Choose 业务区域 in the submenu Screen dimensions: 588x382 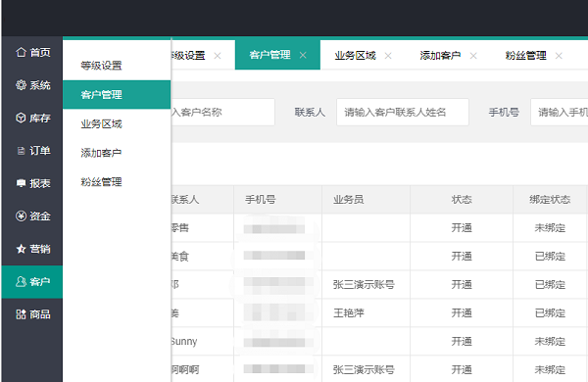117,123
